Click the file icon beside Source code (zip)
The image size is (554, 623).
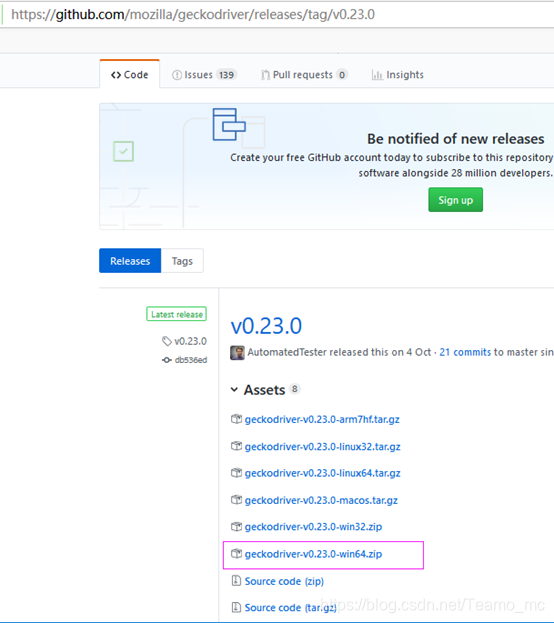(x=236, y=580)
